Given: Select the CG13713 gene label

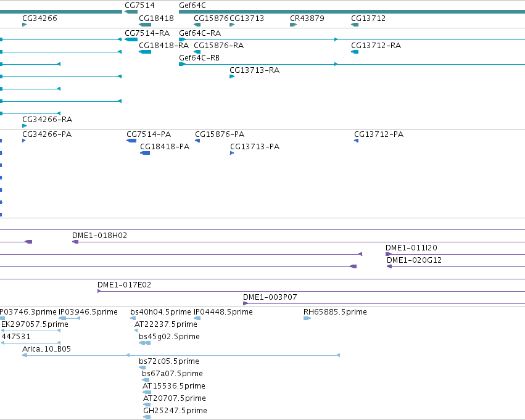Looking at the screenshot, I should click(247, 18).
